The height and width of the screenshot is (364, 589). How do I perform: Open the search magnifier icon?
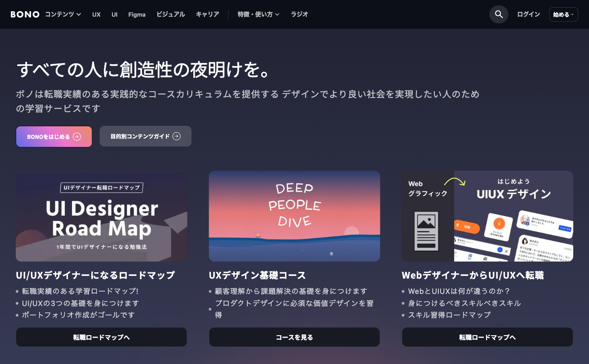pyautogui.click(x=499, y=14)
